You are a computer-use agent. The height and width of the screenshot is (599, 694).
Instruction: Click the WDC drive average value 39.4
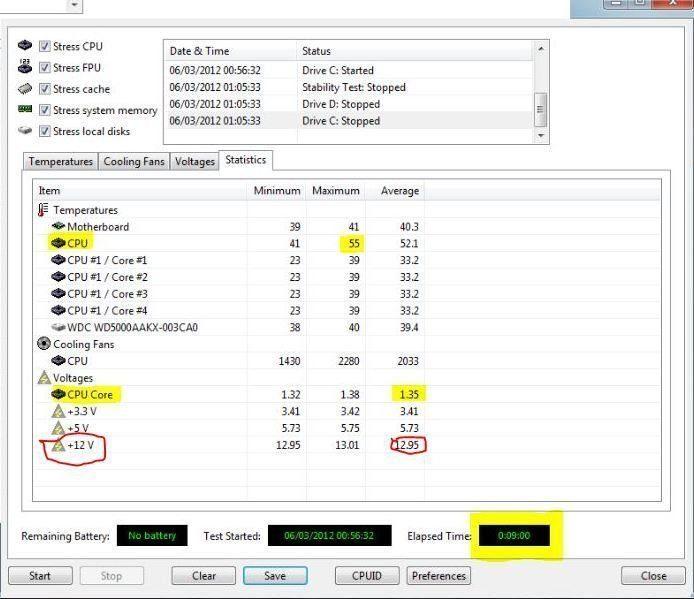click(409, 328)
